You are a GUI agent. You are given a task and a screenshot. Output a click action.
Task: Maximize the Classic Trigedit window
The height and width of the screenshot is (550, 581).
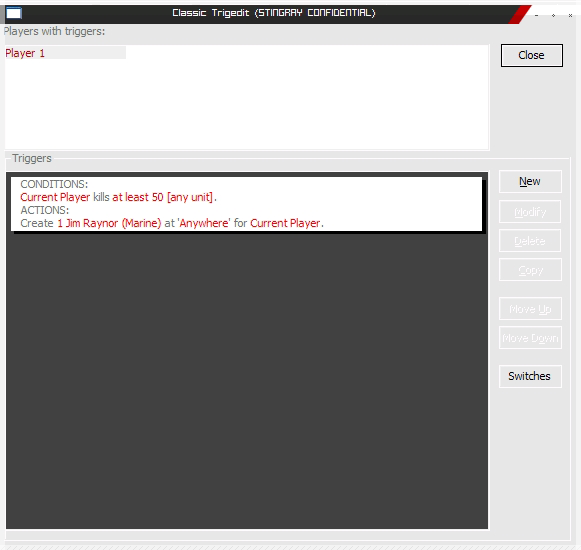(554, 16)
